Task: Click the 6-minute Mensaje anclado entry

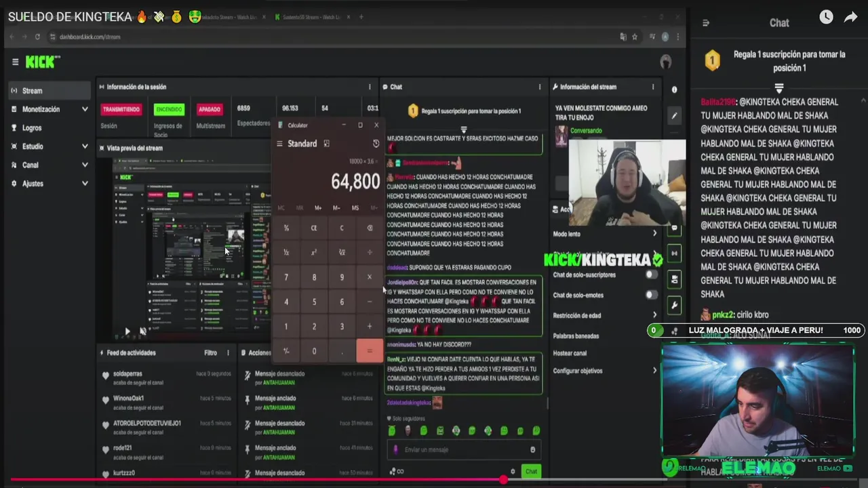Action: pyautogui.click(x=309, y=402)
